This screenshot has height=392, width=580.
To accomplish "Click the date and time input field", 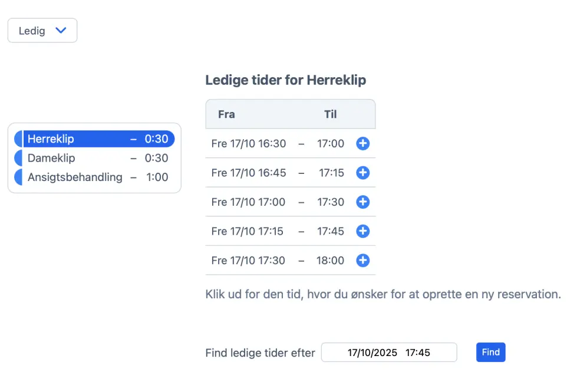I will tap(389, 352).
